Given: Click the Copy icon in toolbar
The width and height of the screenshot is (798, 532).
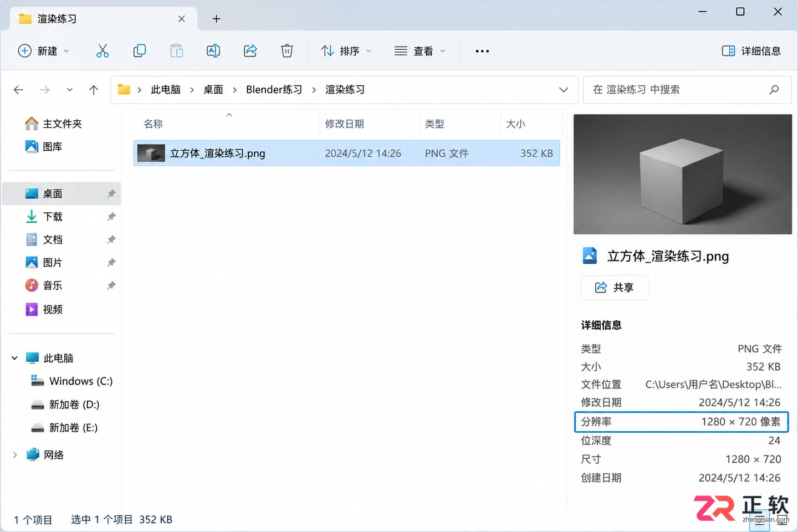Looking at the screenshot, I should coord(140,51).
